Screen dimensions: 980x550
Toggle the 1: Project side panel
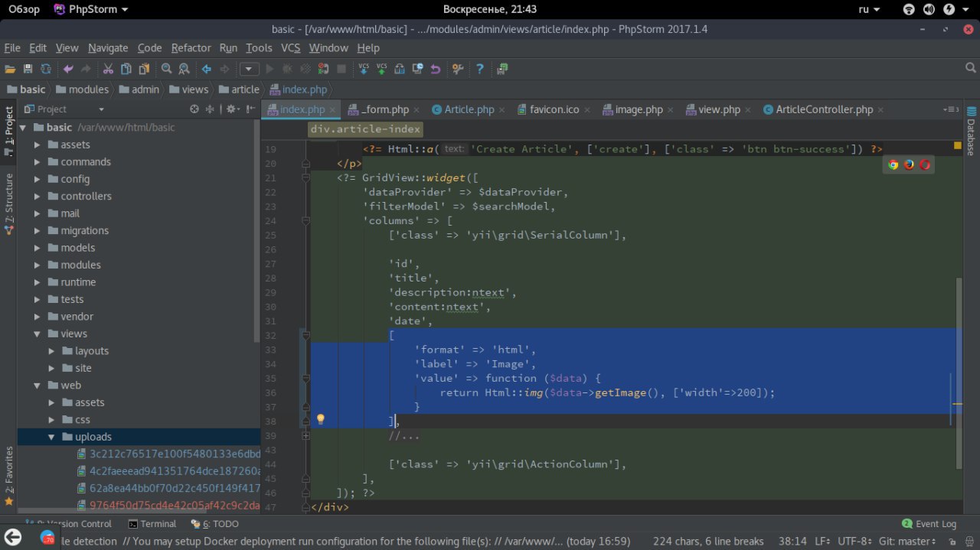pyautogui.click(x=8, y=130)
